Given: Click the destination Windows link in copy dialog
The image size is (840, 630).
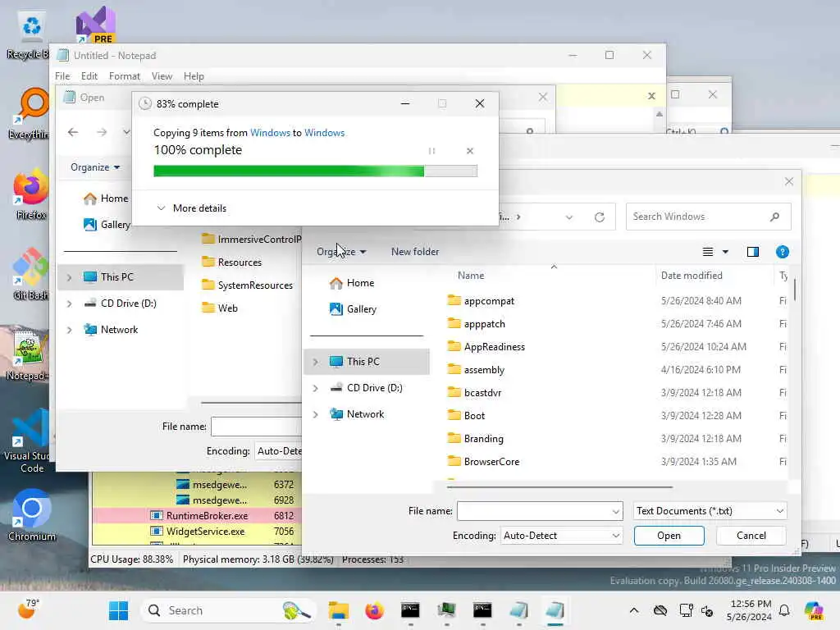Looking at the screenshot, I should 324,133.
